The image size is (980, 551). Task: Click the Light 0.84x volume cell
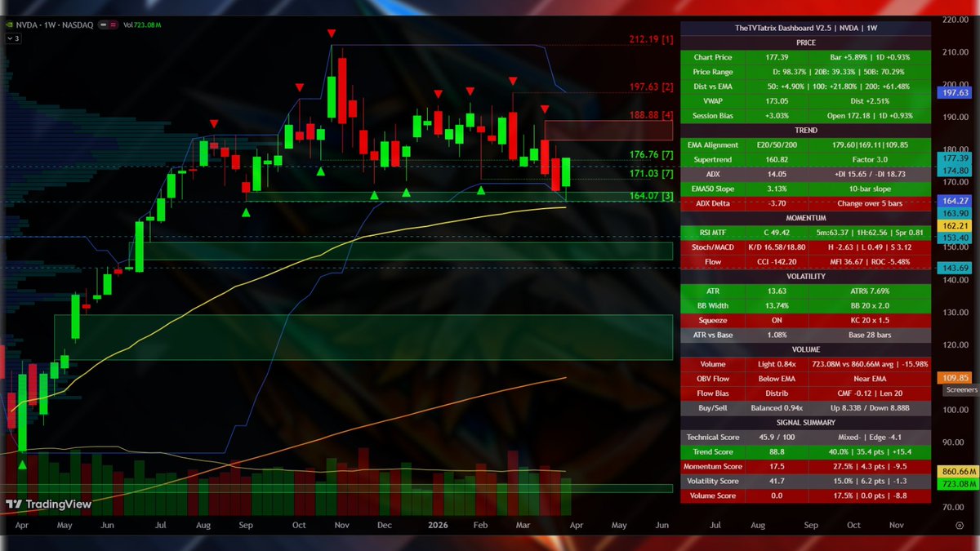[x=777, y=363]
